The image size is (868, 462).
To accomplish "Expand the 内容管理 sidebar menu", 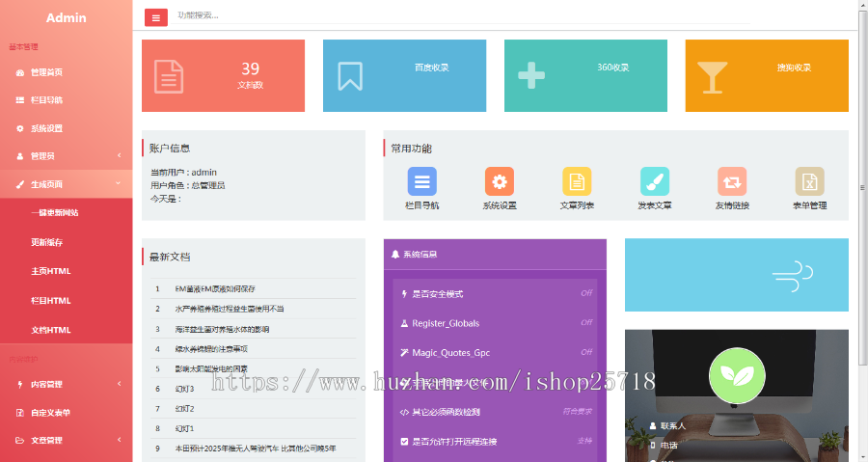I will pyautogui.click(x=66, y=385).
